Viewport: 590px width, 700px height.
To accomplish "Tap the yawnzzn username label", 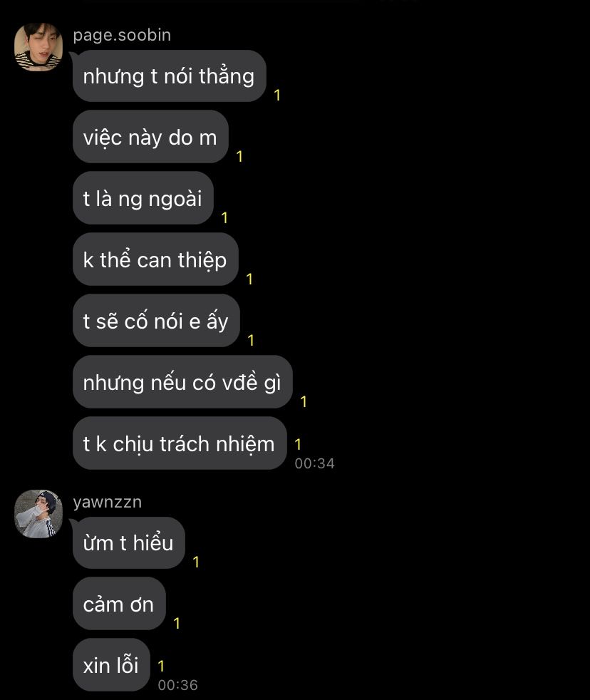I will (107, 503).
